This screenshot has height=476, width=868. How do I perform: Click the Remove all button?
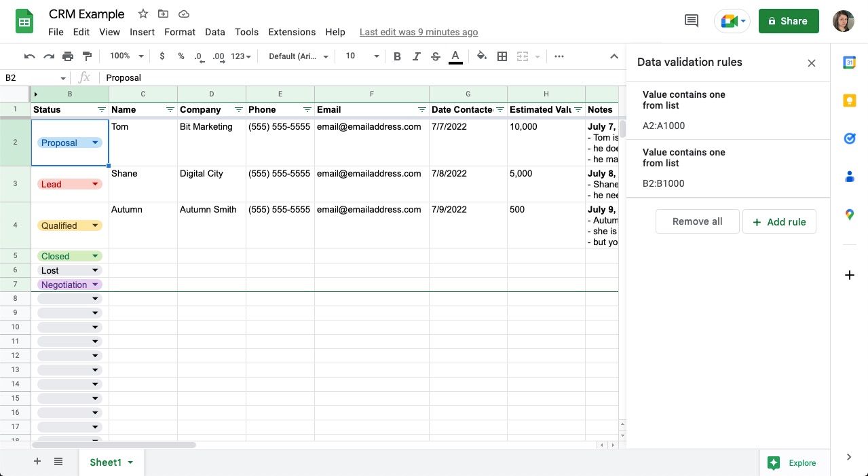(x=697, y=221)
